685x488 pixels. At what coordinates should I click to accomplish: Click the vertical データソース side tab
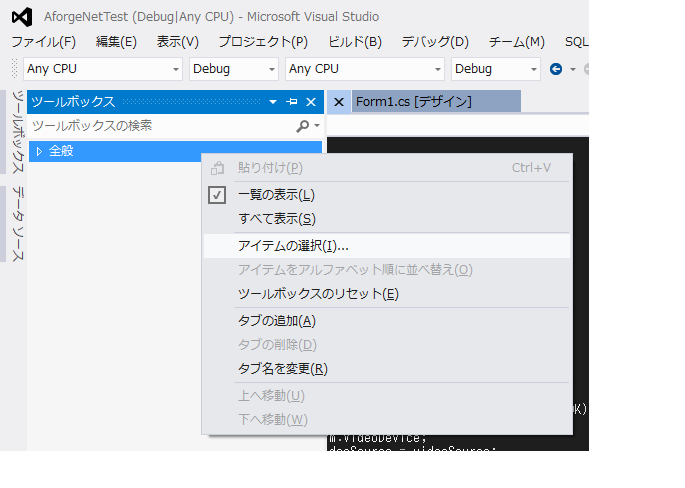point(17,224)
